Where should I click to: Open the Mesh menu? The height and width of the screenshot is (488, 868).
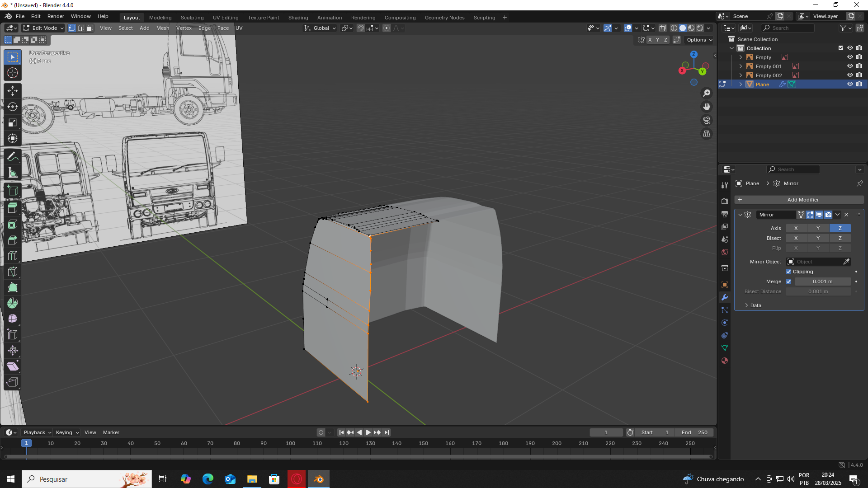tap(163, 28)
